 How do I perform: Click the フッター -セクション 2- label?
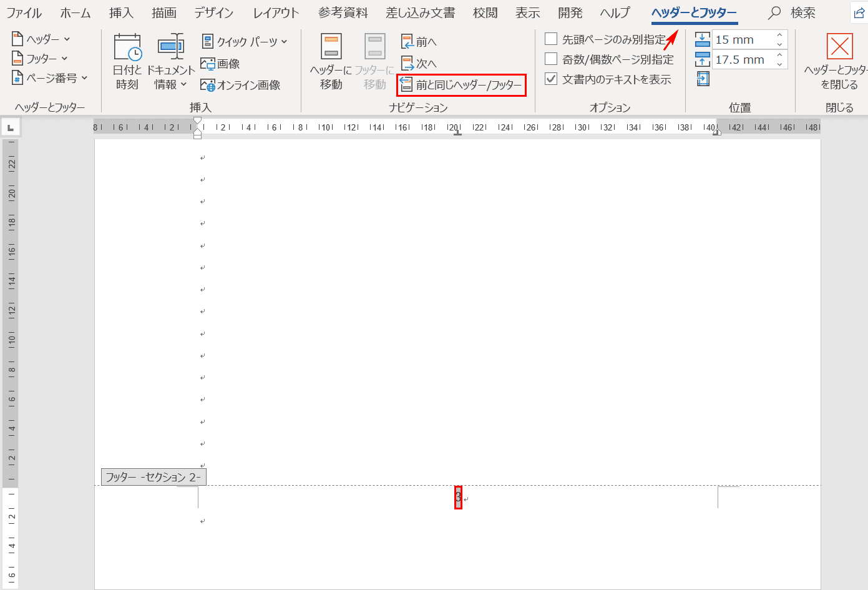(154, 478)
